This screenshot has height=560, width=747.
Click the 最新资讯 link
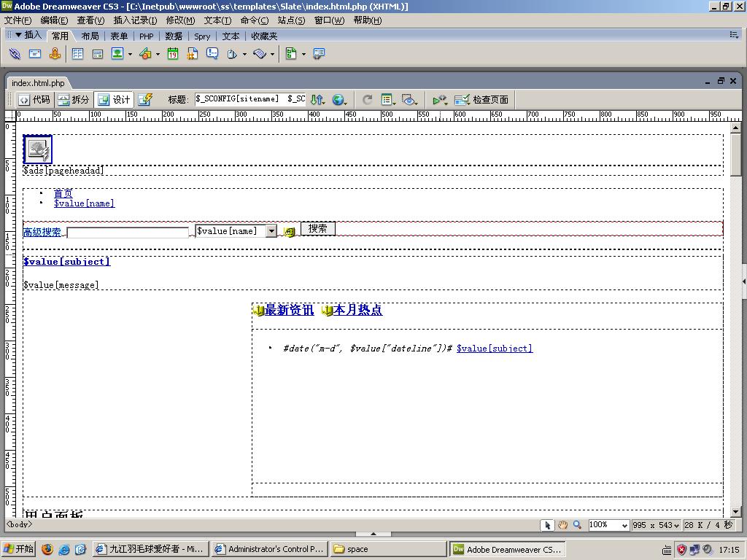tap(289, 310)
